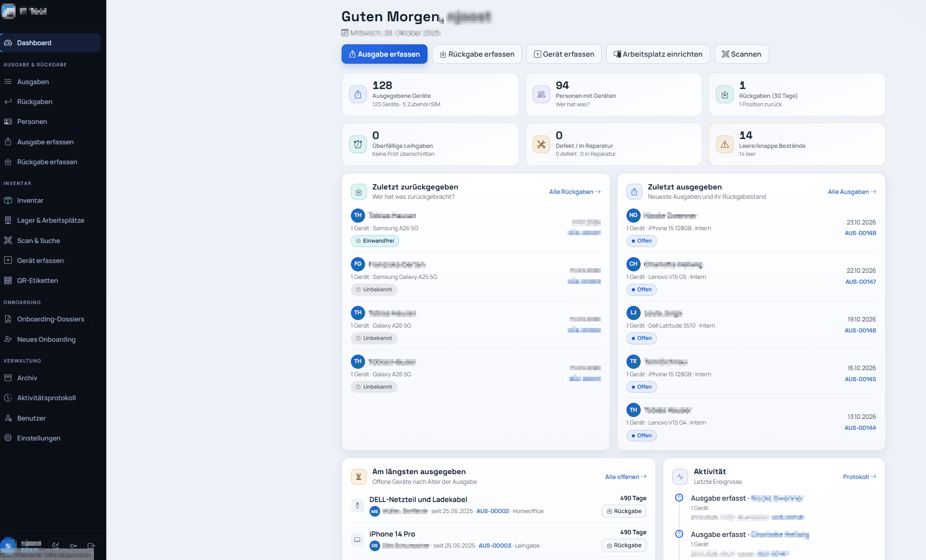
Task: Open Rückgaben in the sidebar
Action: pyautogui.click(x=51, y=102)
